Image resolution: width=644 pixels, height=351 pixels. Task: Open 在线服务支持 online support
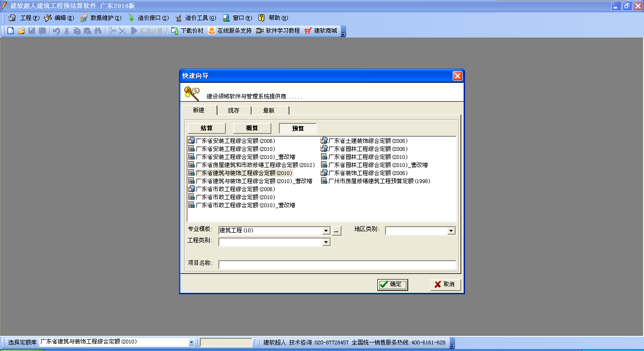click(230, 31)
